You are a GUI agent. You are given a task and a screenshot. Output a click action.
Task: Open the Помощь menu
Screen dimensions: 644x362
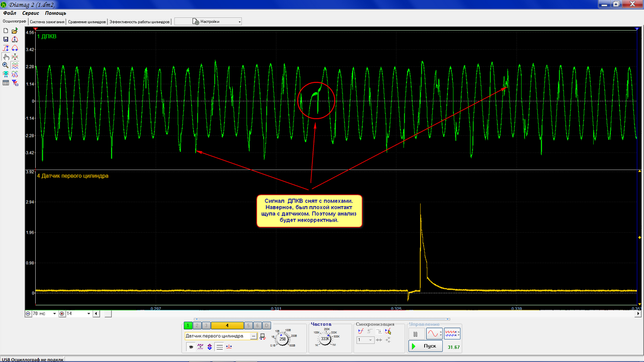(55, 13)
